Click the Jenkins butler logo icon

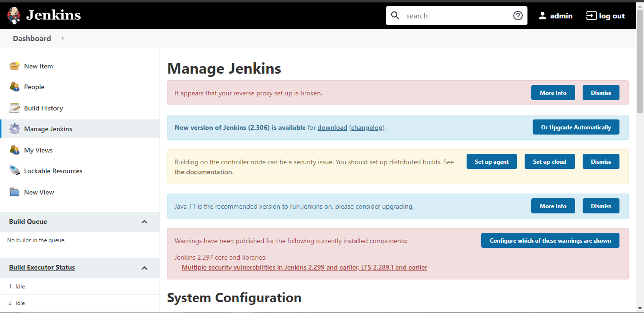(x=14, y=16)
